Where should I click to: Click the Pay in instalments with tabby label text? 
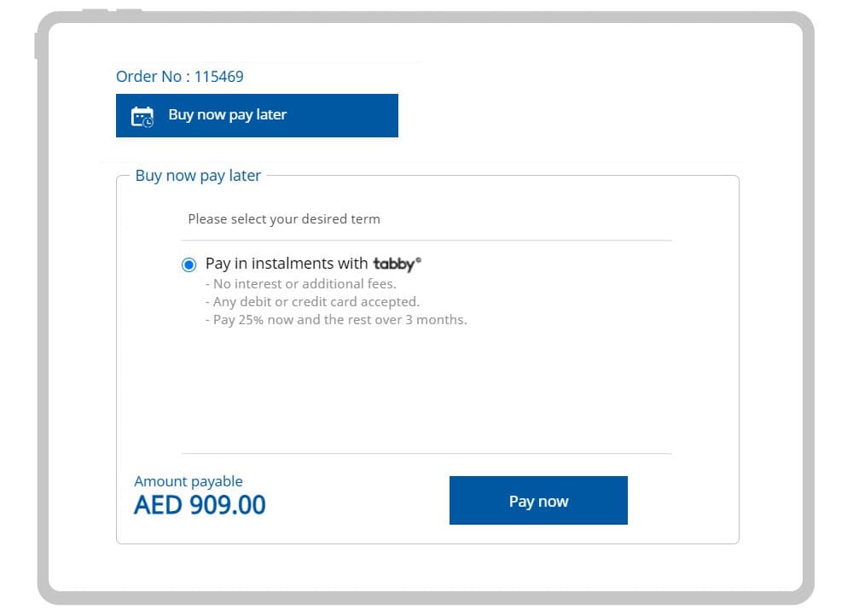point(286,264)
